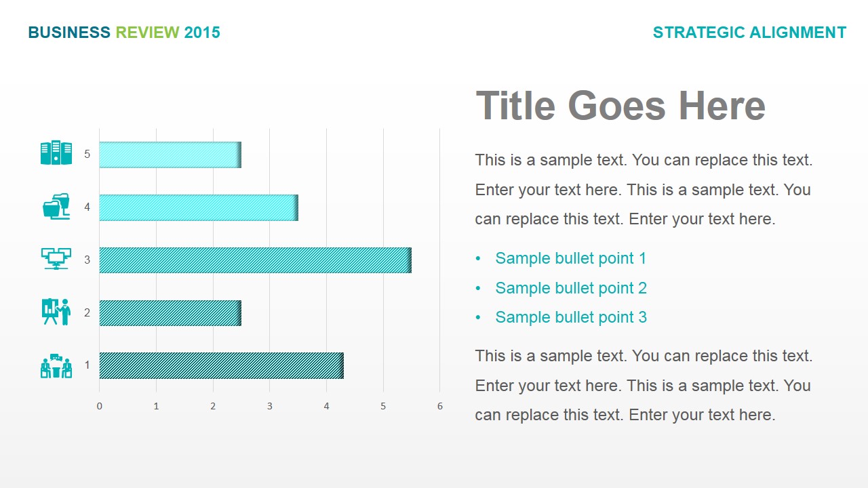Click the dark teal bar for category 2
This screenshot has height=488, width=868.
pyautogui.click(x=170, y=313)
